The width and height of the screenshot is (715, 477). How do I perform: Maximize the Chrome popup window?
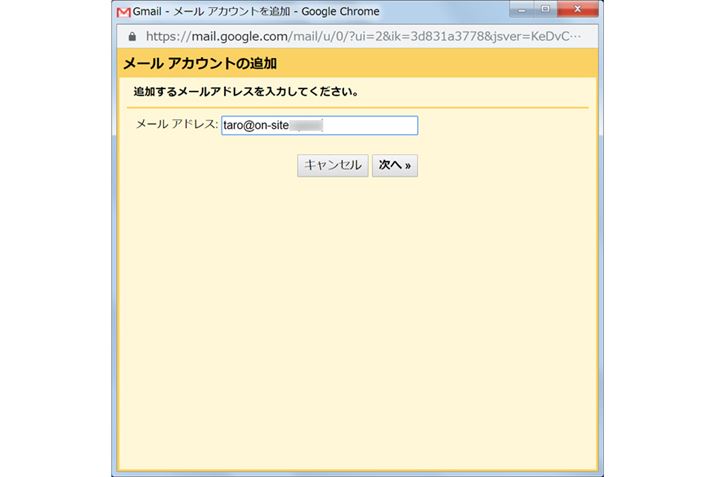click(545, 9)
